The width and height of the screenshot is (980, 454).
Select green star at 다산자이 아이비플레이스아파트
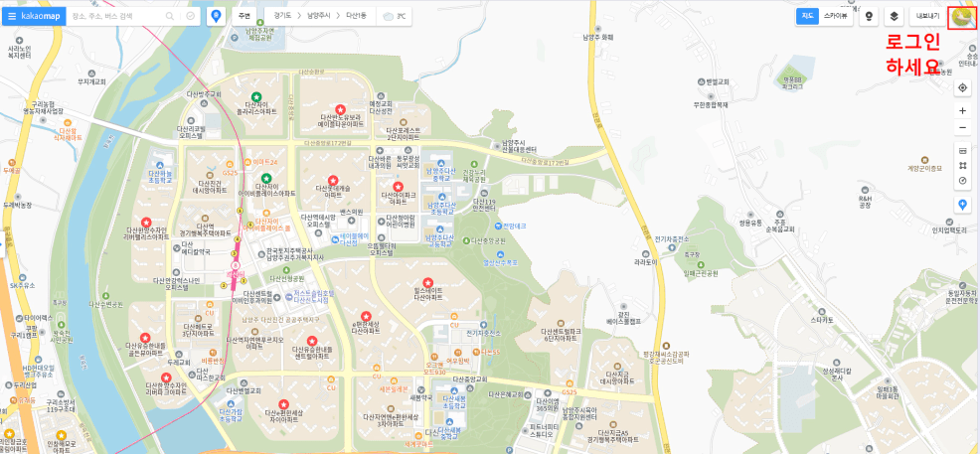coord(266,179)
